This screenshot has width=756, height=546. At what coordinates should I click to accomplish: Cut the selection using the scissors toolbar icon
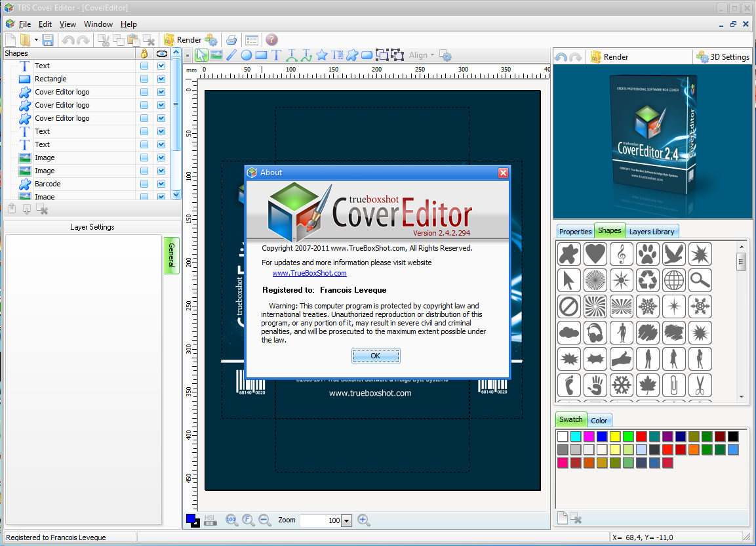[x=104, y=40]
